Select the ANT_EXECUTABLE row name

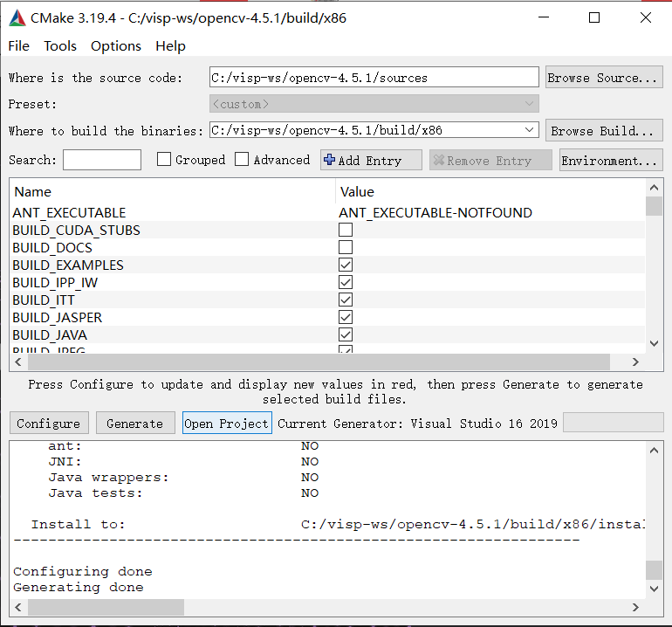[x=69, y=213]
